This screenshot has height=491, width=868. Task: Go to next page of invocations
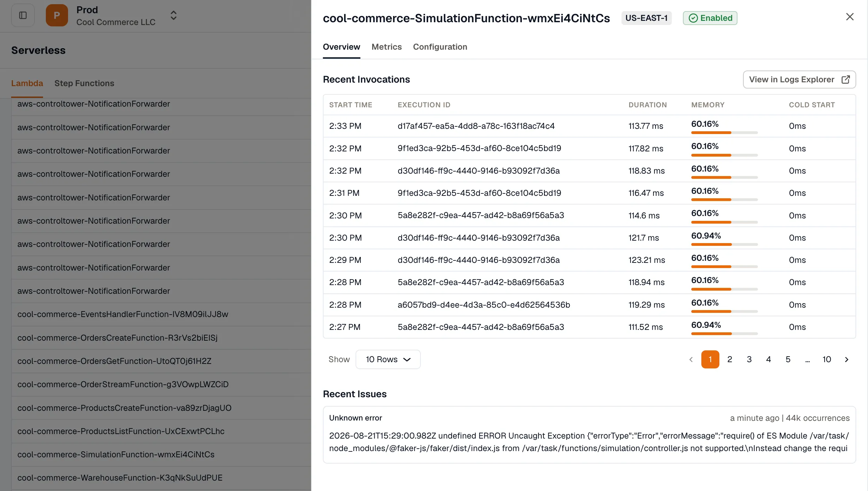(x=846, y=359)
